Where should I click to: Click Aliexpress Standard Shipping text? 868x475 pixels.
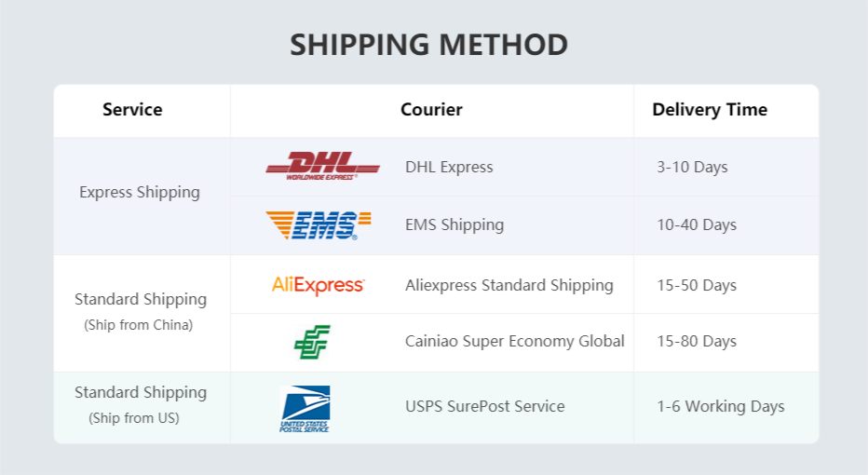509,285
